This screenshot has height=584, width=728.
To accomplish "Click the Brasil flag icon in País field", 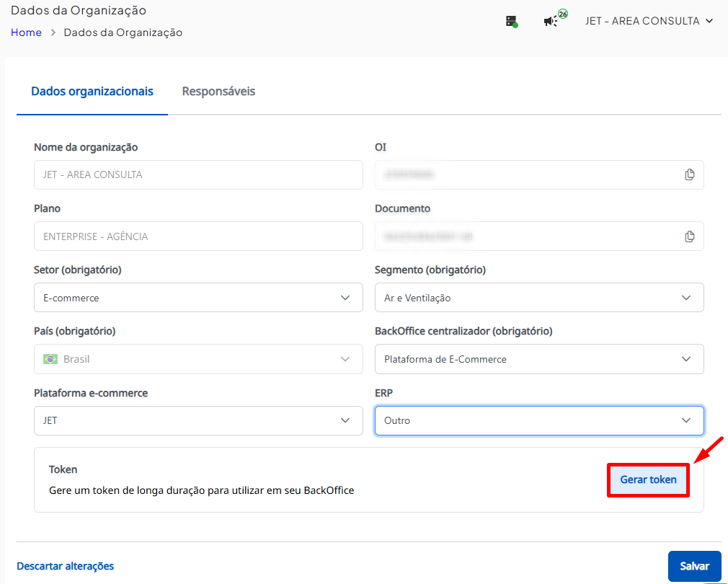I will tap(50, 359).
